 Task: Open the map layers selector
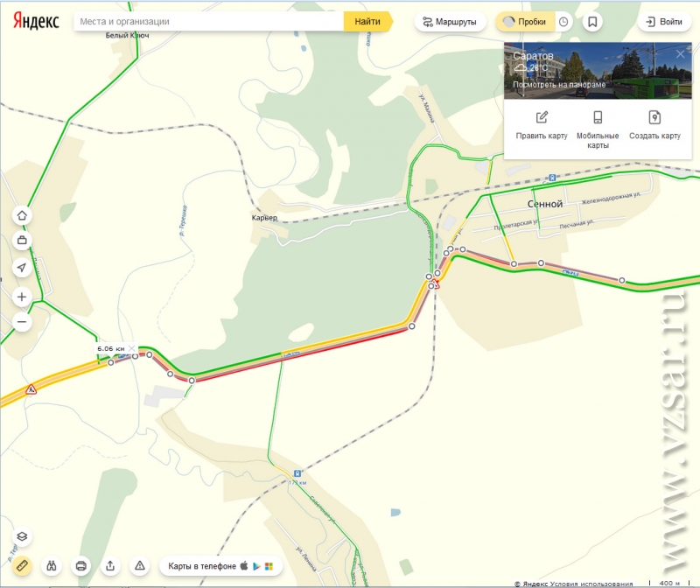tap(22, 536)
